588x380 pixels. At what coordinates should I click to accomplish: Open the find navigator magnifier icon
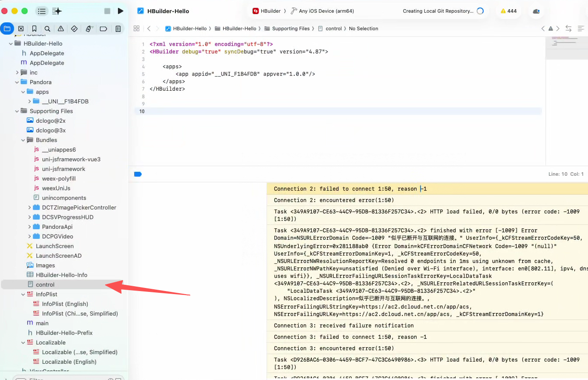pos(47,28)
